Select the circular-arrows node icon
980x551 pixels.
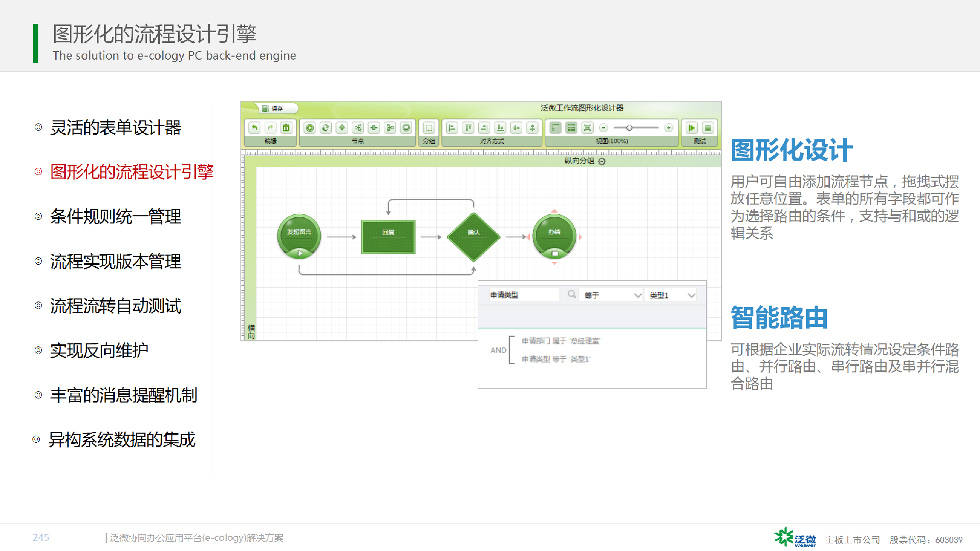pyautogui.click(x=326, y=128)
